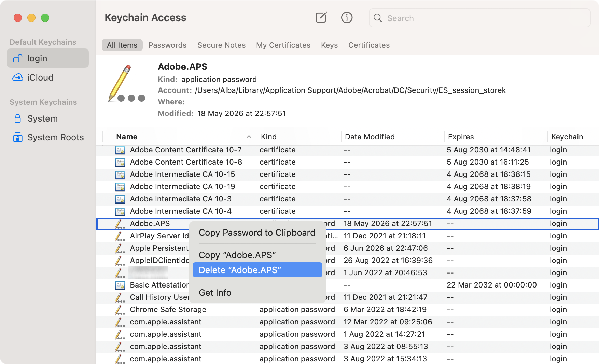Choose Delete "Adobe.APS" menu item
Image resolution: width=599 pixels, height=364 pixels.
pyautogui.click(x=257, y=270)
